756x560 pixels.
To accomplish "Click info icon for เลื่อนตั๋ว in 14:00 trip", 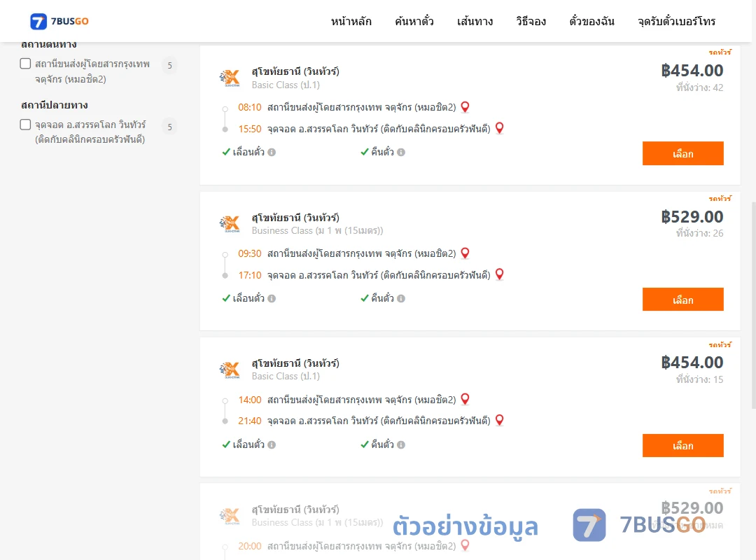I will click(272, 444).
